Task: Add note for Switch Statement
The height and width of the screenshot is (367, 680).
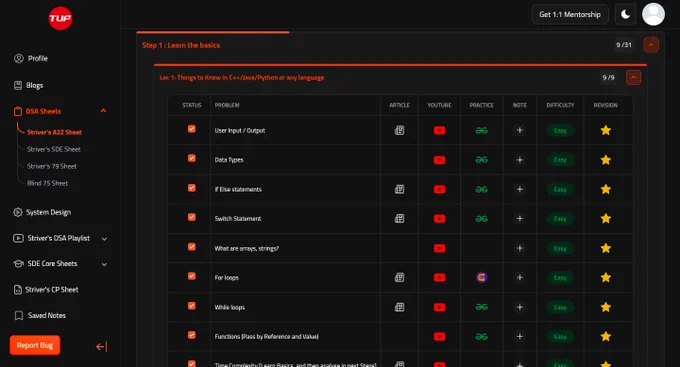Action: [520, 219]
